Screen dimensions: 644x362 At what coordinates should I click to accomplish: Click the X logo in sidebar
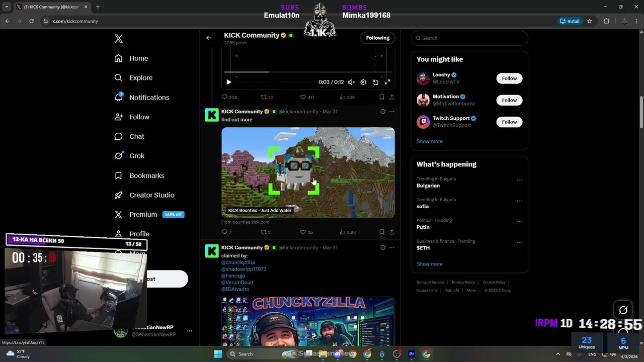(x=119, y=39)
